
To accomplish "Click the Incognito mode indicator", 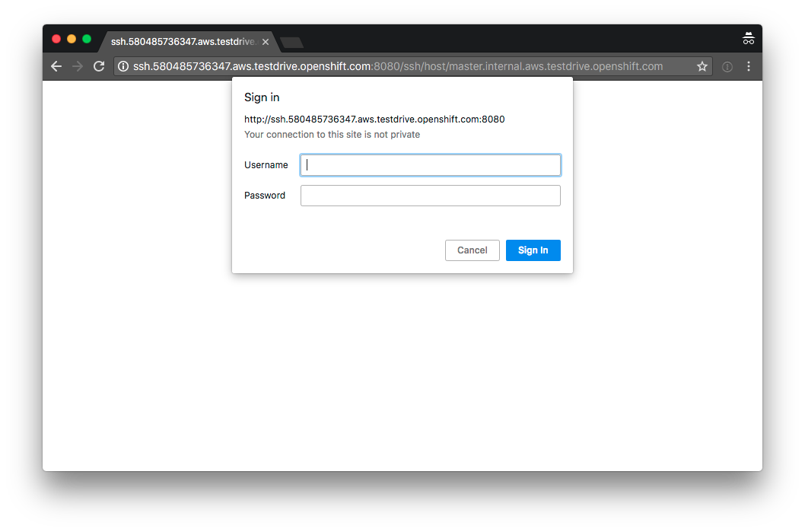I will [x=749, y=39].
